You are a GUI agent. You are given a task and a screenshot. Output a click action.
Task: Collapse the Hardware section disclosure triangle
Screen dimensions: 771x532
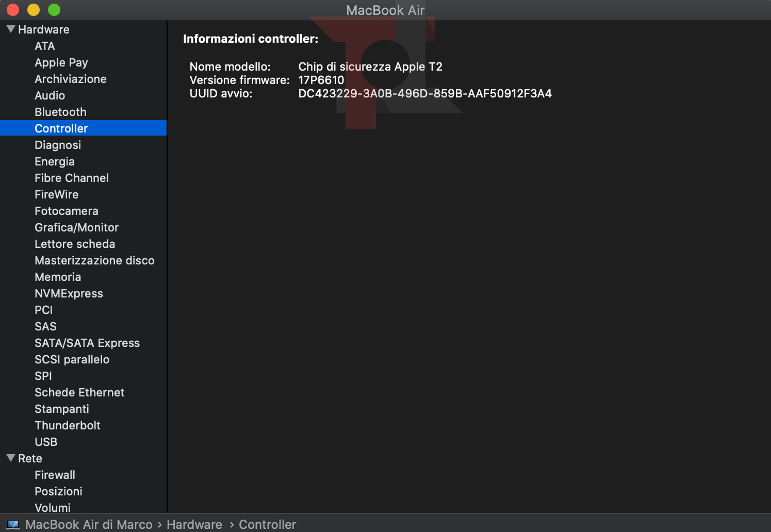pyautogui.click(x=10, y=29)
